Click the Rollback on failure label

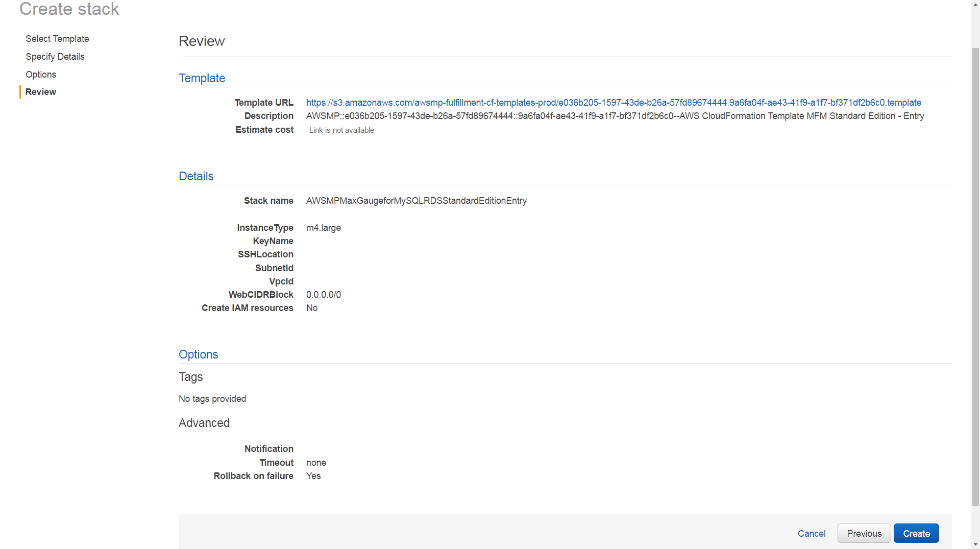254,476
